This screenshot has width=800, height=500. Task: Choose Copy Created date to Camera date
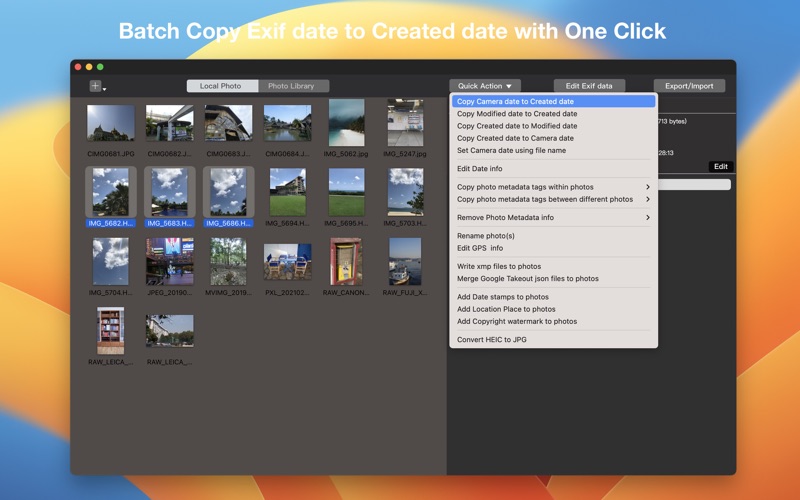[553, 138]
